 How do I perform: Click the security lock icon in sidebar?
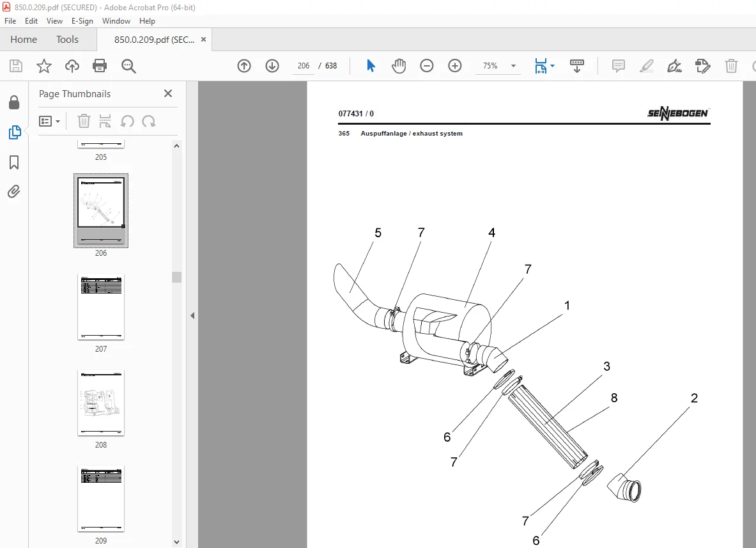pyautogui.click(x=14, y=102)
